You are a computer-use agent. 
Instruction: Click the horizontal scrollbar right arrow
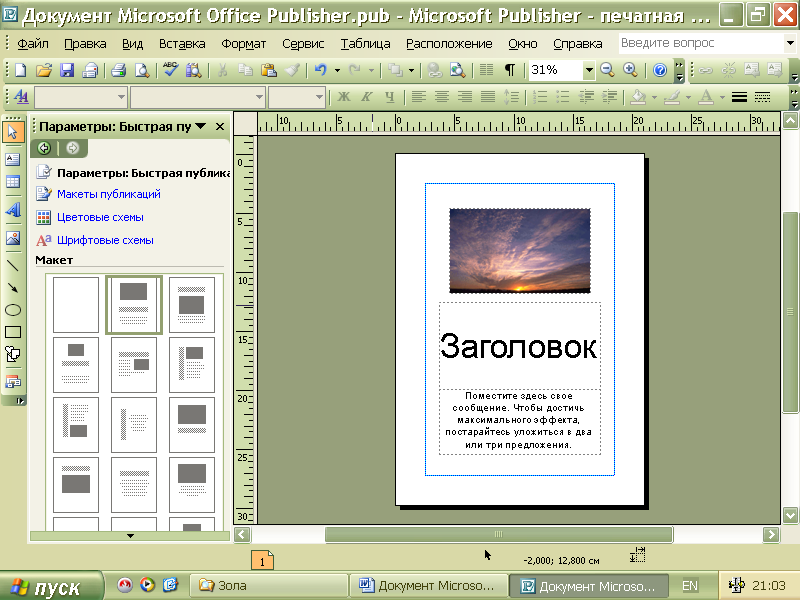770,535
